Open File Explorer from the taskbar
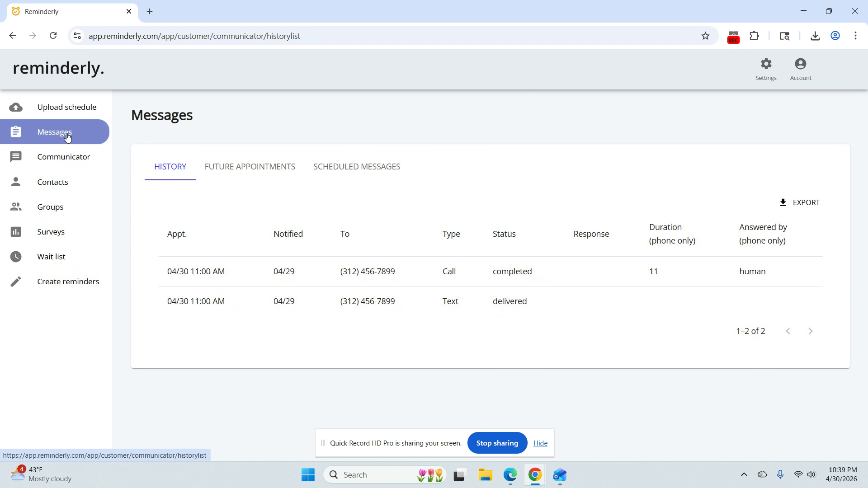Screen dimensions: 868x488 pyautogui.click(x=486, y=475)
